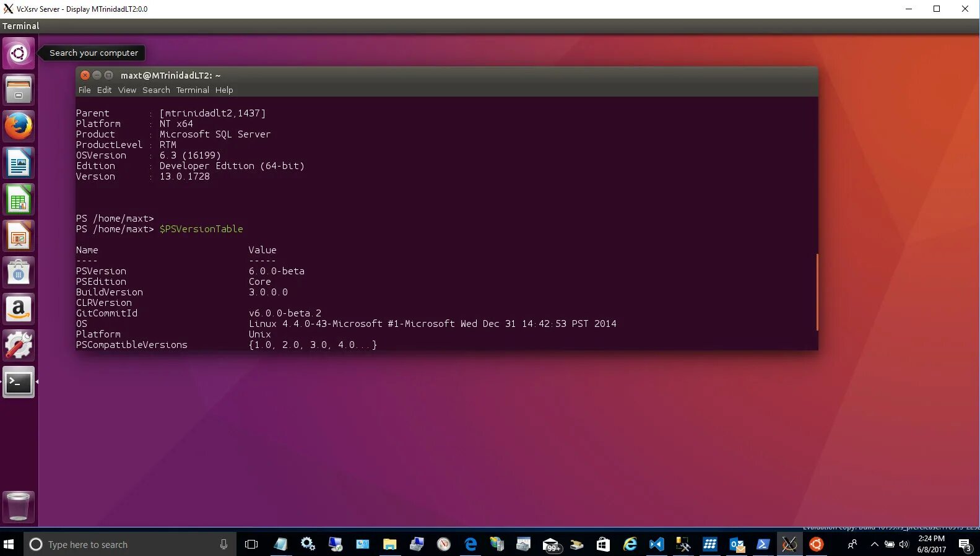Viewport: 980px width, 556px height.
Task: Click the Cortana microphone icon
Action: pos(223,544)
